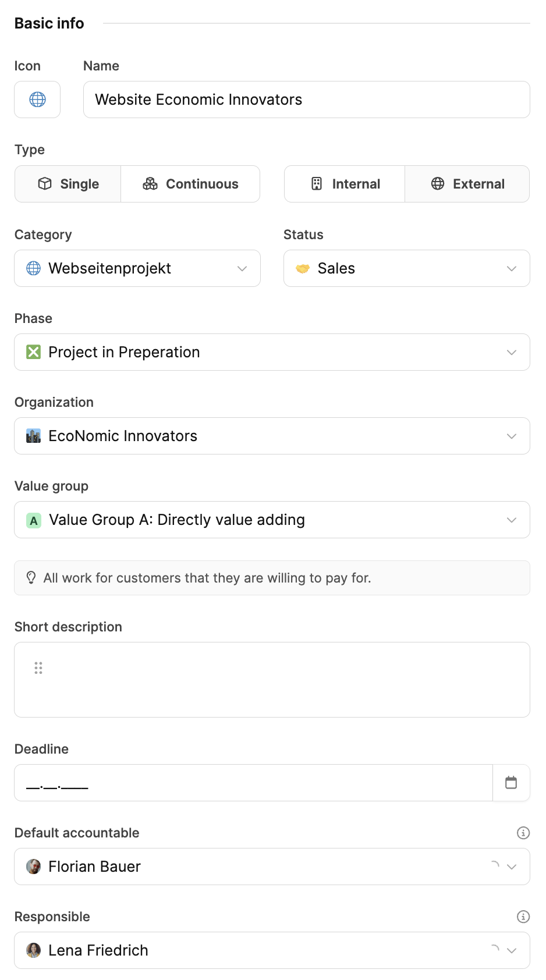Select the Continuous project type
Image resolution: width=546 pixels, height=980 pixels.
click(x=190, y=184)
